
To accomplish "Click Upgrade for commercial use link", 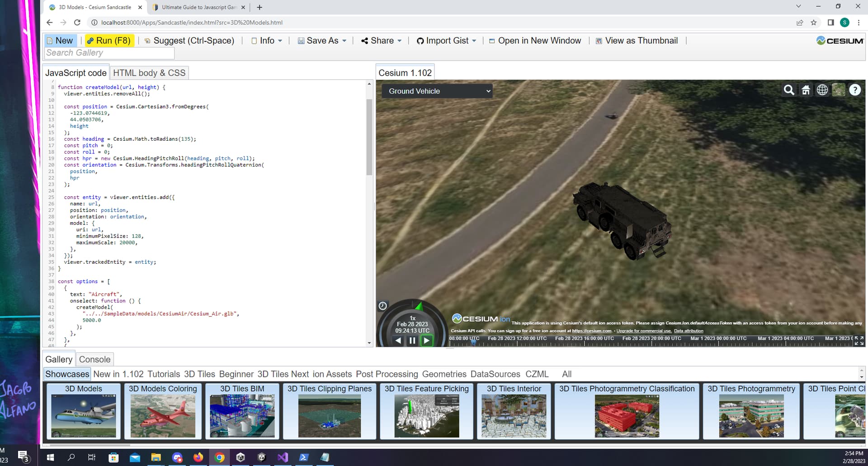I will tap(644, 331).
